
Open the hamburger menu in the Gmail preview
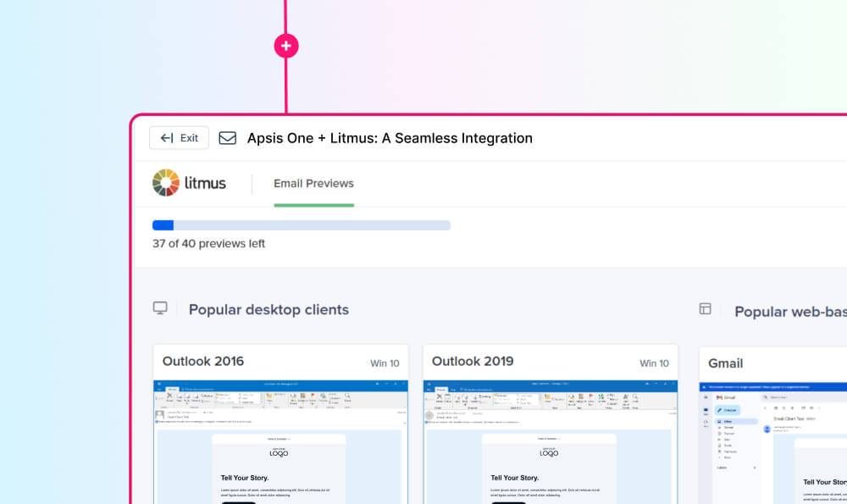706,396
